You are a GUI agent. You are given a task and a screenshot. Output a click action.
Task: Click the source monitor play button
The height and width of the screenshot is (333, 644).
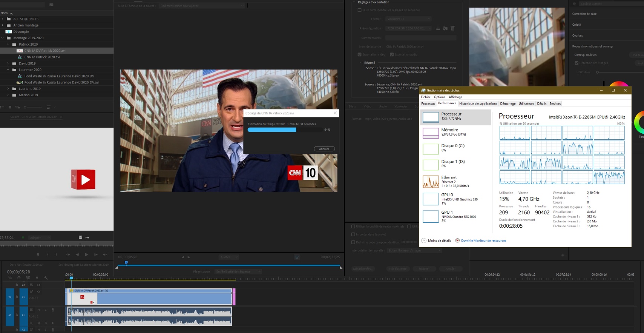coord(86,254)
